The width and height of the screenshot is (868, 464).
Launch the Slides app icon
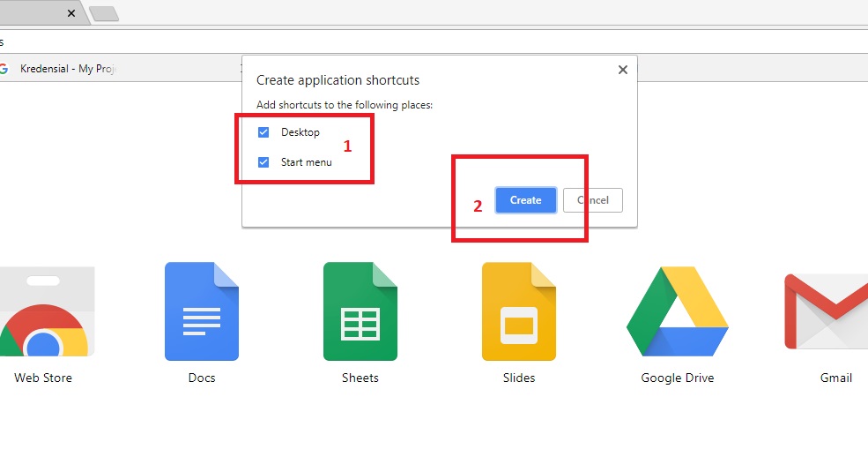click(x=519, y=311)
